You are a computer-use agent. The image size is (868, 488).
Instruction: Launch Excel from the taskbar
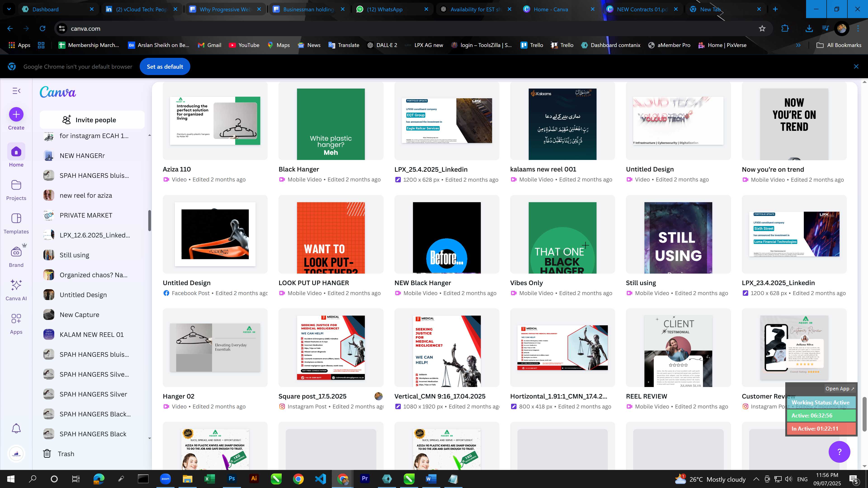click(210, 479)
